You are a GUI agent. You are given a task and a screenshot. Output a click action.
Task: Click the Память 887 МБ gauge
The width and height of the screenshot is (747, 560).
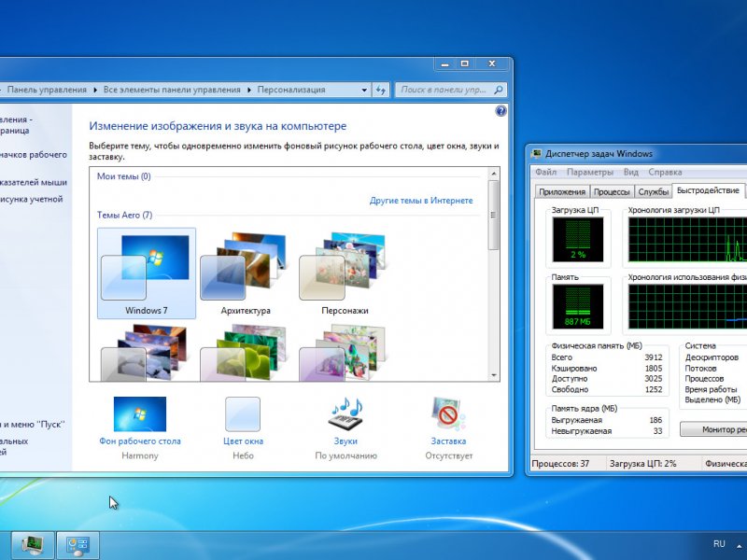click(578, 307)
